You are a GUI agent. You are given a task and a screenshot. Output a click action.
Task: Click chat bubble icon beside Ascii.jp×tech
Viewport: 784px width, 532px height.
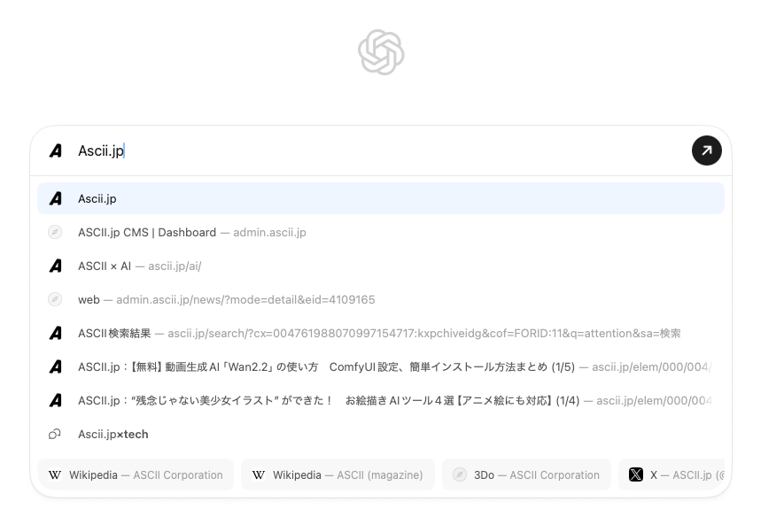click(x=55, y=434)
